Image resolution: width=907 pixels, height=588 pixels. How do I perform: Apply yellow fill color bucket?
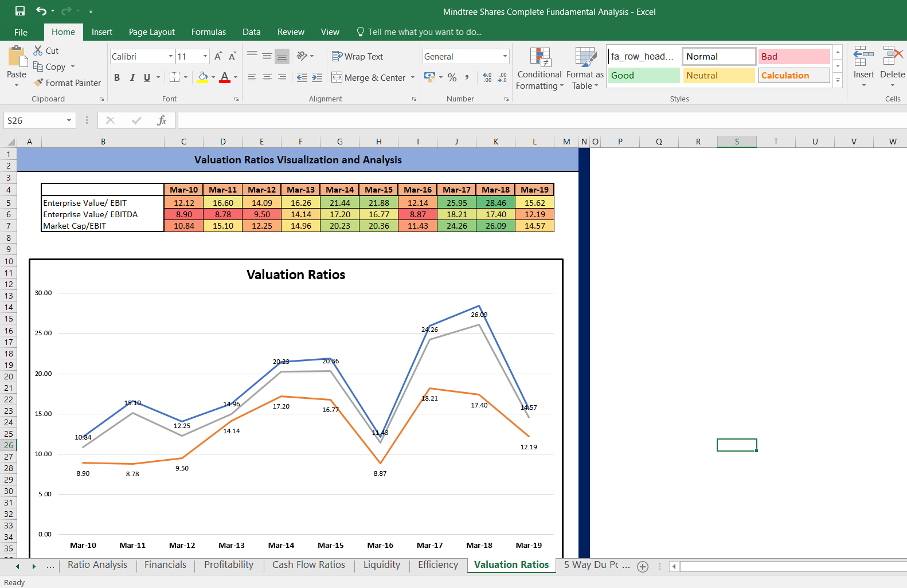(x=203, y=77)
